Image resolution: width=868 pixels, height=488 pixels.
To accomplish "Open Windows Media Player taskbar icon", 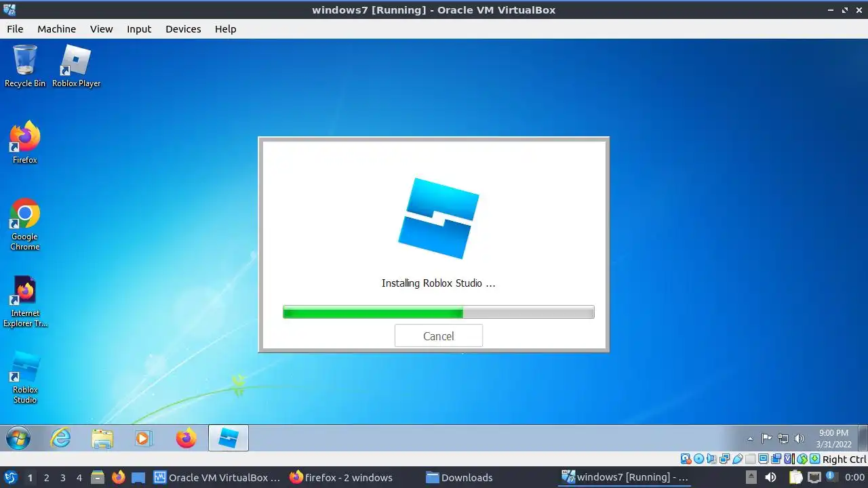I will (x=143, y=438).
